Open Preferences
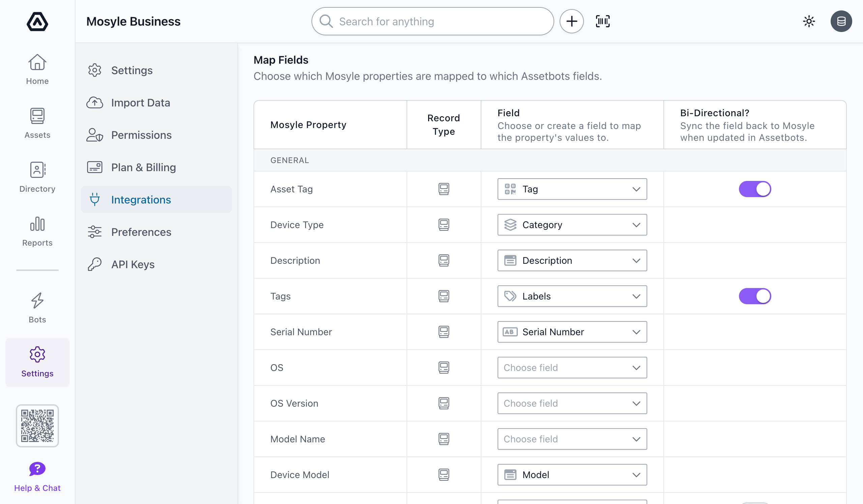 (x=156, y=232)
